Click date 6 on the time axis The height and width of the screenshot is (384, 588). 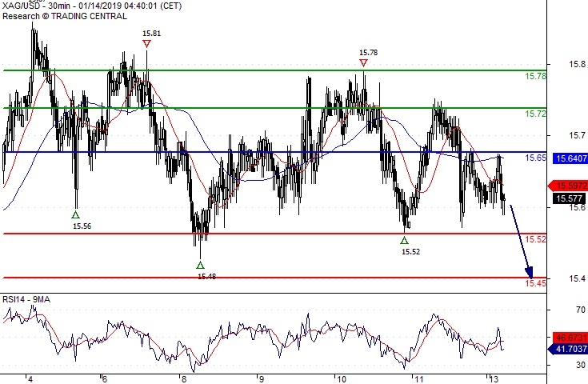click(105, 379)
